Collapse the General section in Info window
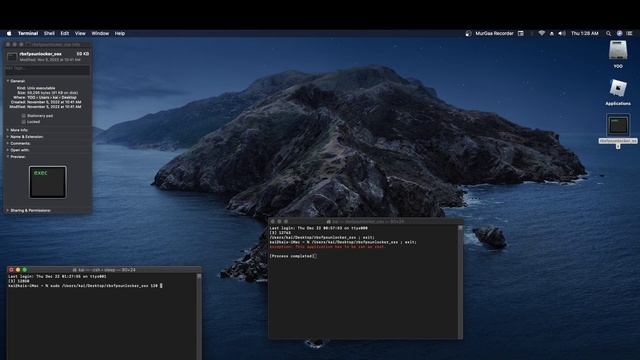 (x=8, y=81)
